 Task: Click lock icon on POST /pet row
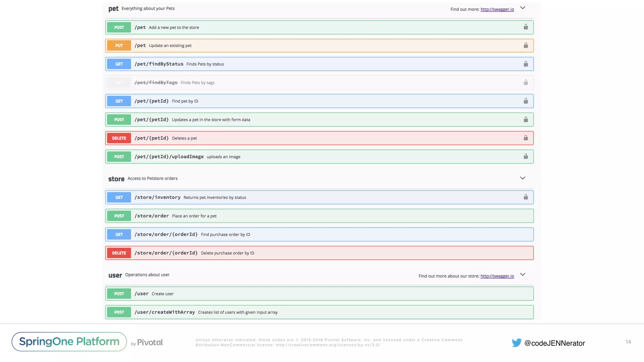pos(525,27)
